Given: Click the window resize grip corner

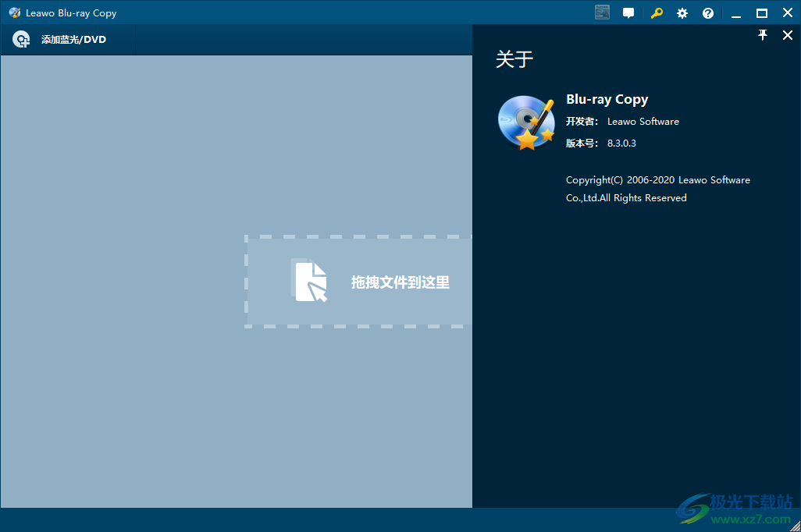Looking at the screenshot, I should 795,526.
